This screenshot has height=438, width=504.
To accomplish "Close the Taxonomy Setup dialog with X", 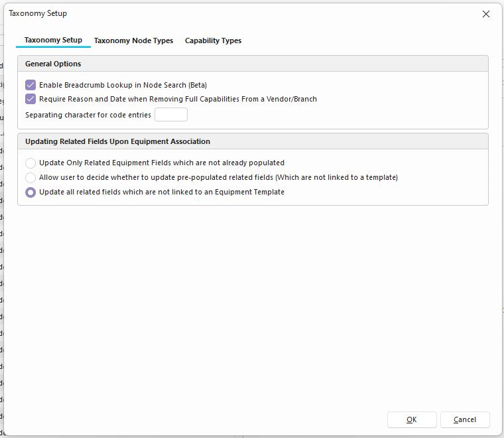I will tap(485, 14).
